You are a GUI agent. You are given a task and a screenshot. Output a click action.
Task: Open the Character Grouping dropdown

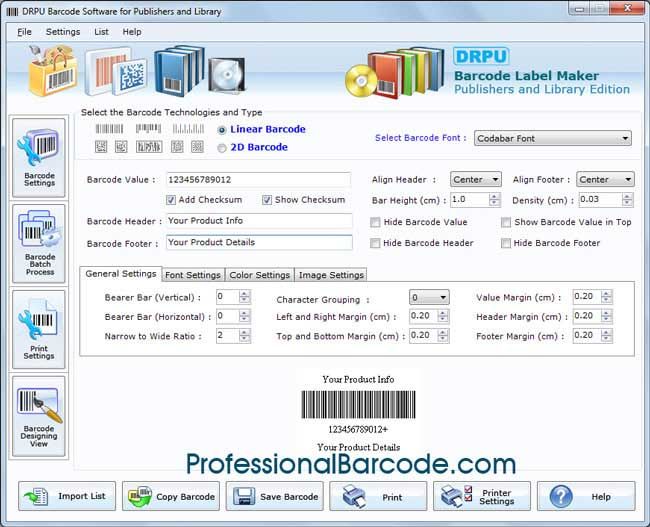(x=429, y=297)
